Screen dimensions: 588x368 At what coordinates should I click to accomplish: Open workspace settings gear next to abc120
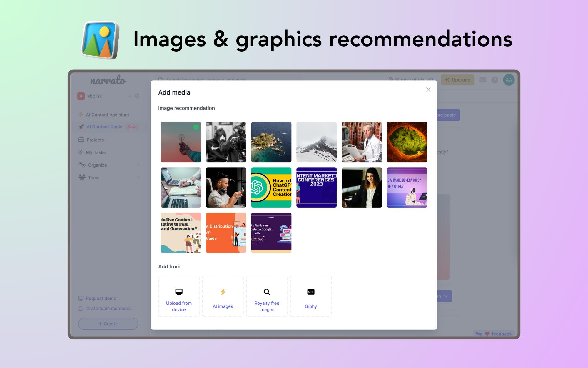(x=137, y=96)
